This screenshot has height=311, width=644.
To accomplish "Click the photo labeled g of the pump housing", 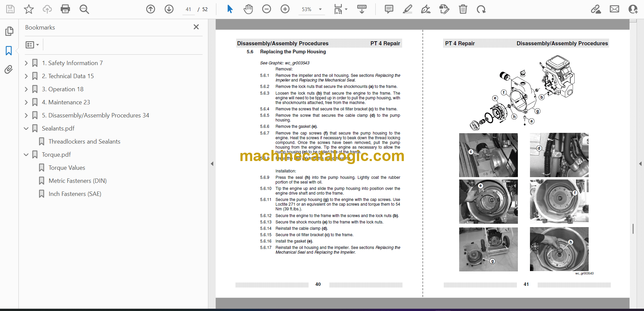I will coord(488,249).
